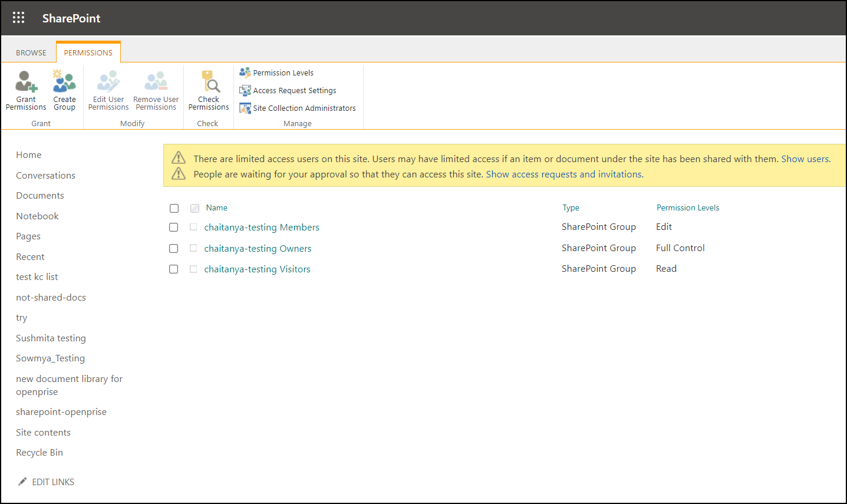This screenshot has width=847, height=504.
Task: Click SharePoint Group type in Members row
Action: [599, 227]
